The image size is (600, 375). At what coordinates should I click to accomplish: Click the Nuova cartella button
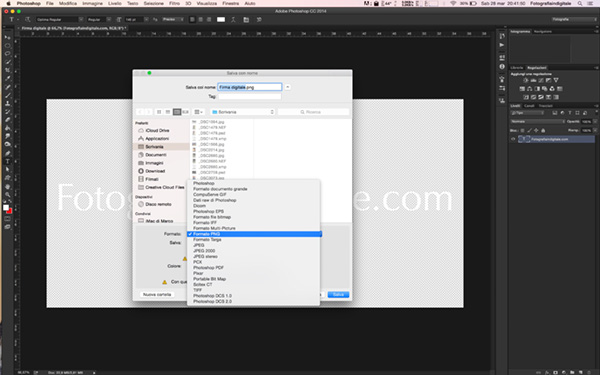(x=157, y=294)
